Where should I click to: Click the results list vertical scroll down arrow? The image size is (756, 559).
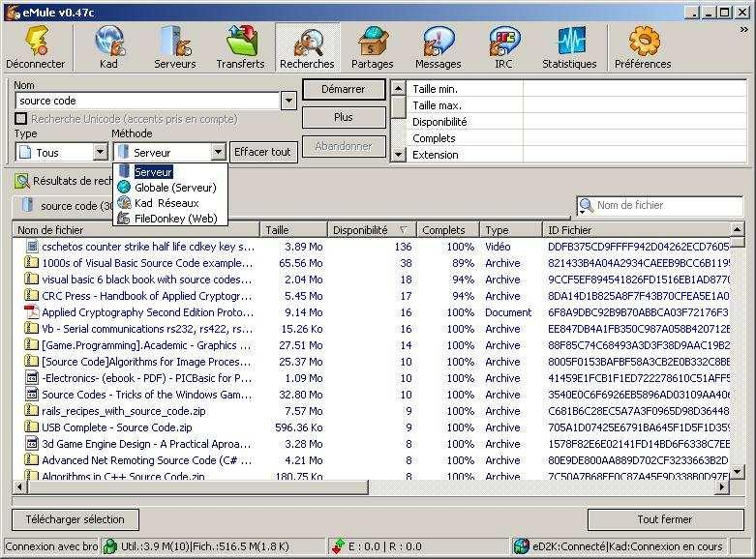(737, 471)
